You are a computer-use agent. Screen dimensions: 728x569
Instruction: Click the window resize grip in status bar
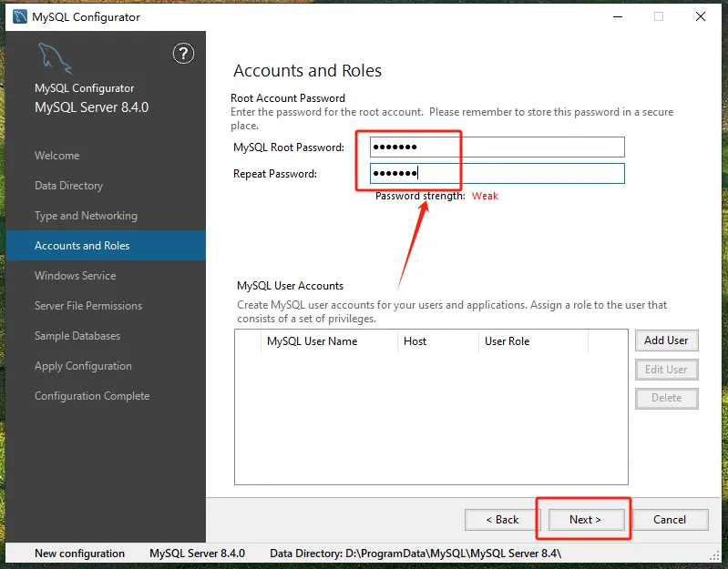(715, 556)
